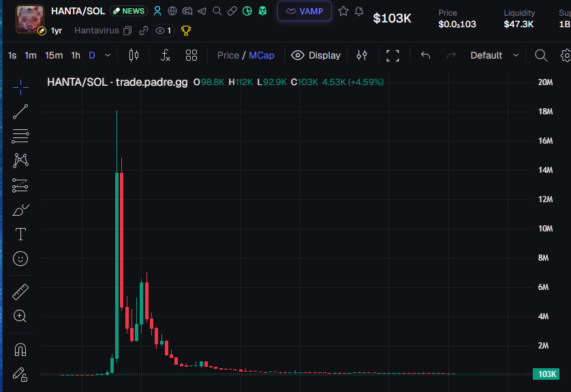Open the position forecasting tool

click(x=20, y=185)
